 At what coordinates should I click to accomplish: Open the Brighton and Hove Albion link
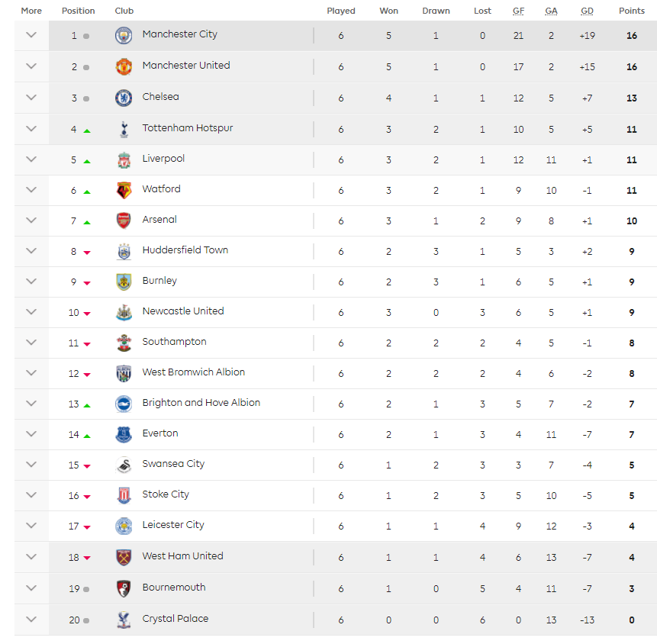tap(201, 403)
